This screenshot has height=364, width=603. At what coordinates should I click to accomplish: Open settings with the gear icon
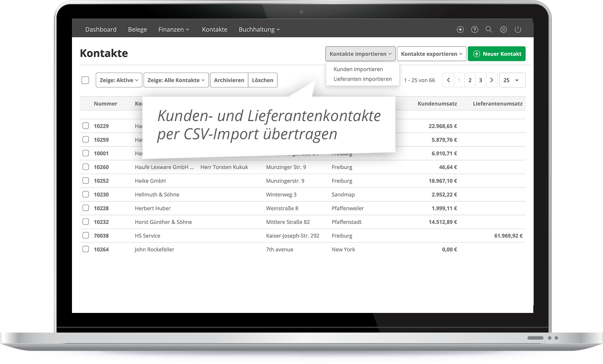coord(503,30)
